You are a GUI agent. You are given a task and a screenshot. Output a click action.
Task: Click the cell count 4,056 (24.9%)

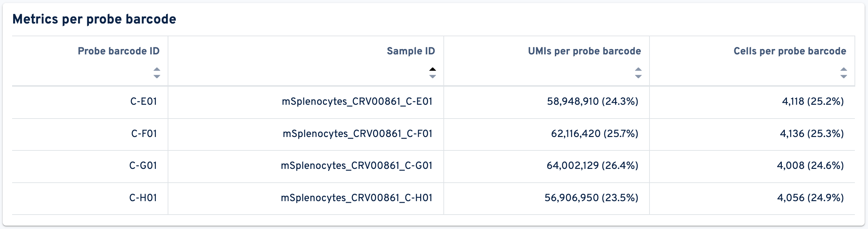click(x=810, y=198)
